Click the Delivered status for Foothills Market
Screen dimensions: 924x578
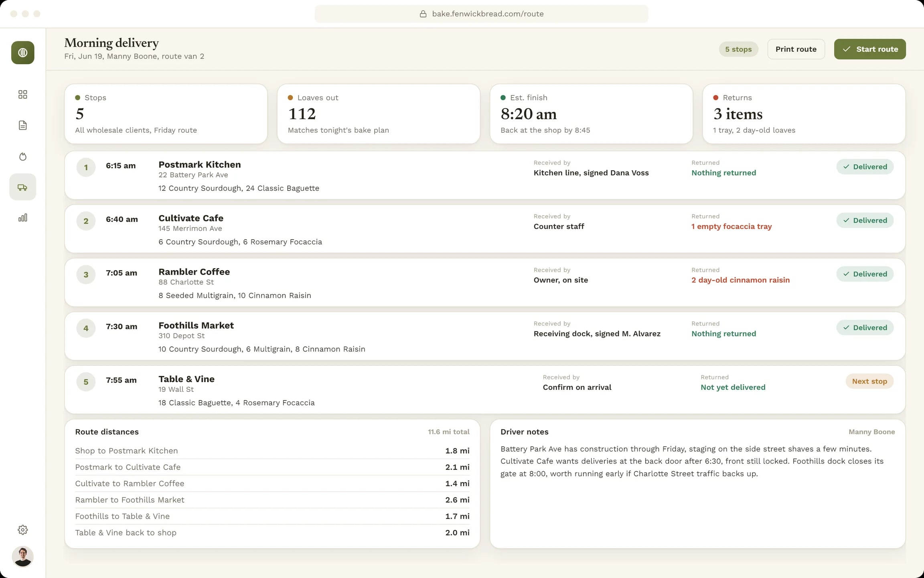(x=865, y=328)
